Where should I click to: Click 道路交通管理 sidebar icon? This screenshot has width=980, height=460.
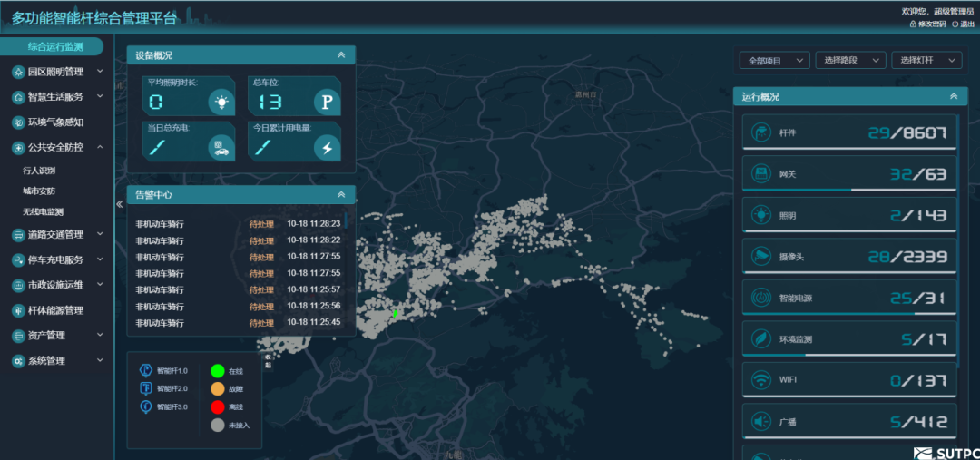click(x=19, y=234)
